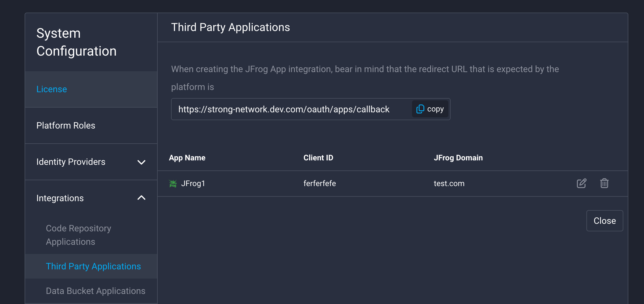Click the JFrog1 row in the table
Image resolution: width=644 pixels, height=304 pixels.
[335, 183]
